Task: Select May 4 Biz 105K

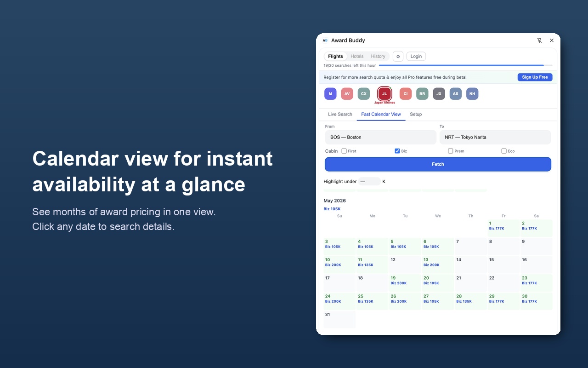Action: (x=372, y=247)
